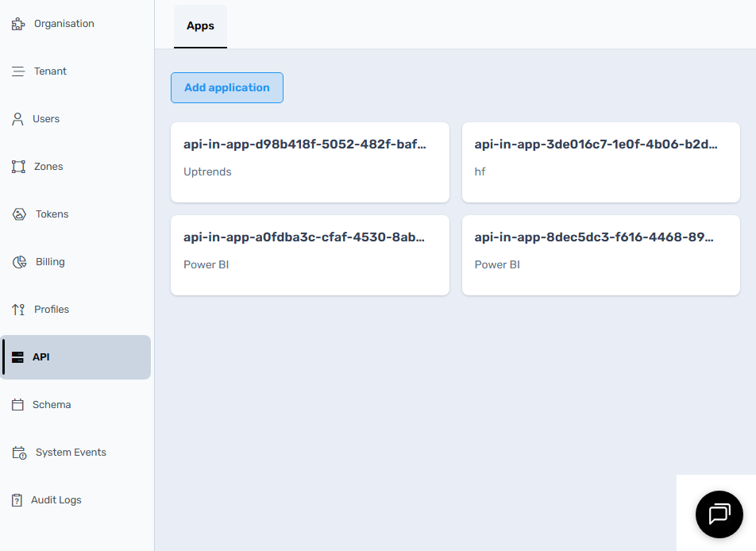Open the api-in-app-a0fdba3c Power BI card
This screenshot has height=551, width=756.
[x=310, y=255]
